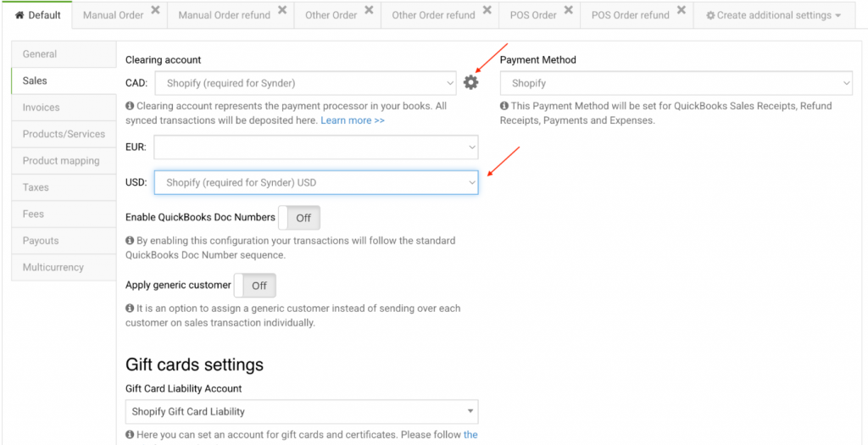The image size is (868, 445).
Task: Open the Product mapping section
Action: pyautogui.click(x=64, y=160)
